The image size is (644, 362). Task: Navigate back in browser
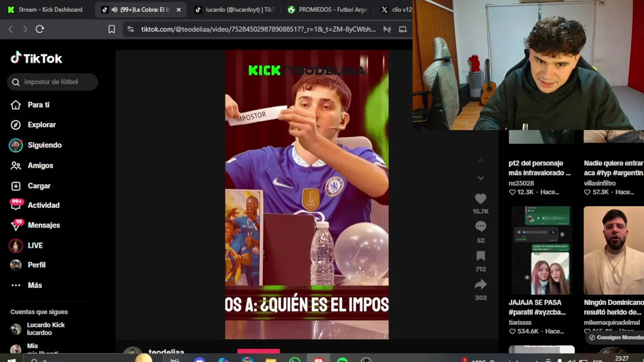(x=11, y=29)
